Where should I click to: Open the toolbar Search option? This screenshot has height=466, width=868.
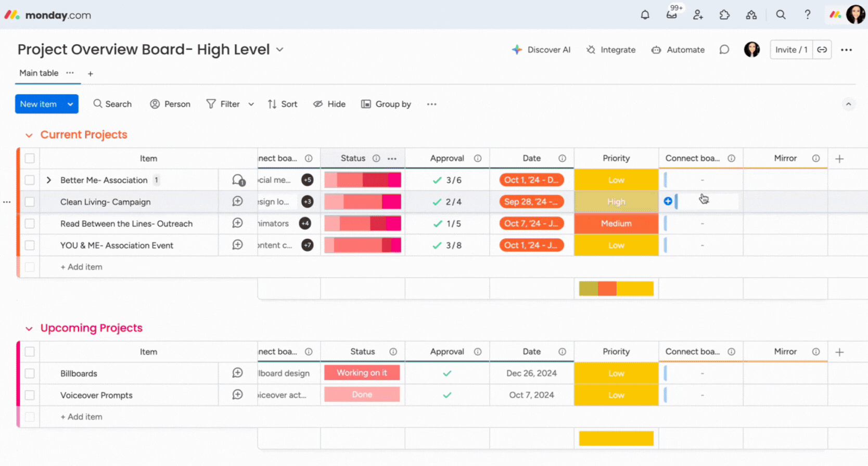coord(112,104)
